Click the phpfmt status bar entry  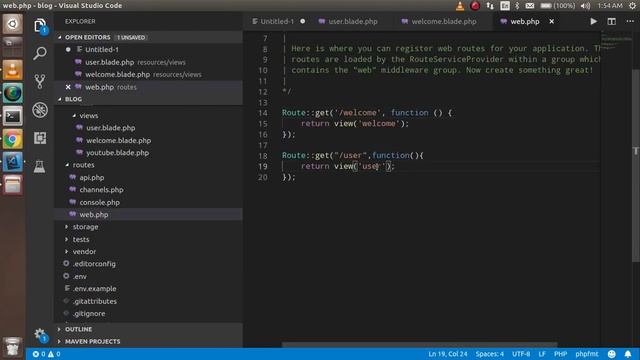click(x=587, y=354)
